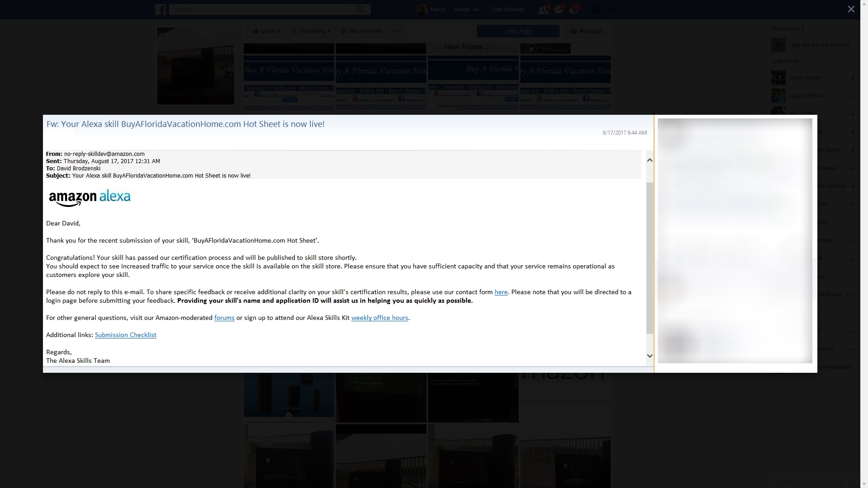The height and width of the screenshot is (488, 868).
Task: Click the email scrollbar down arrow
Action: click(x=650, y=356)
